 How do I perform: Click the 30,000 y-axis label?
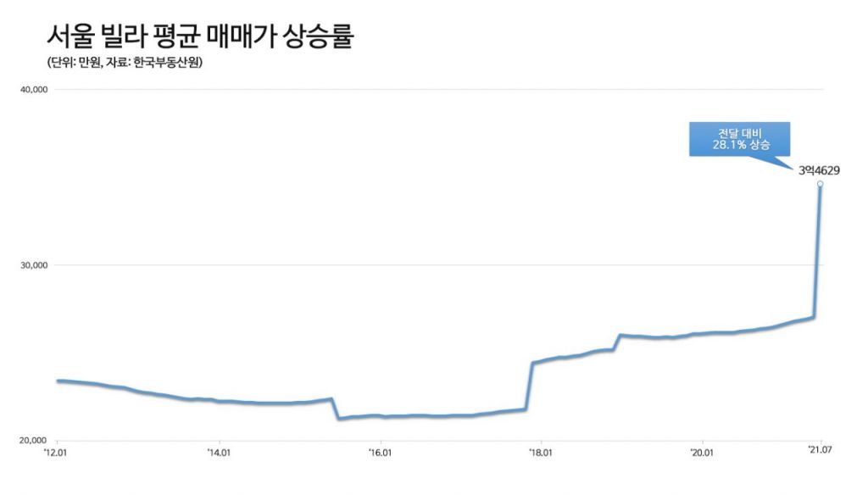(34, 265)
